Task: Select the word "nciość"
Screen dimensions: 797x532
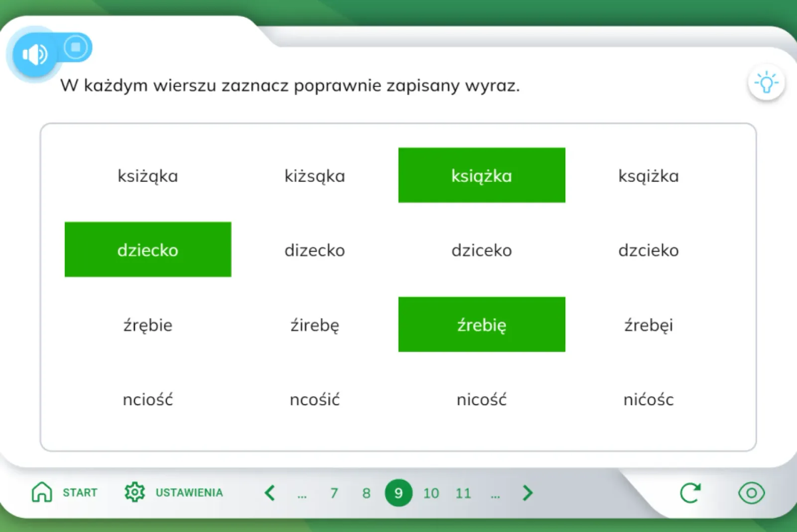Action: tap(148, 399)
